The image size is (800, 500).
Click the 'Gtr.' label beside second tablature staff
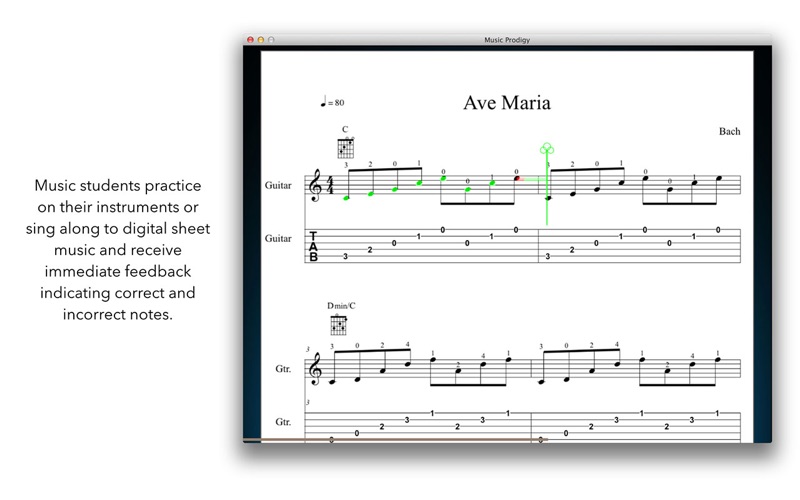pyautogui.click(x=283, y=421)
